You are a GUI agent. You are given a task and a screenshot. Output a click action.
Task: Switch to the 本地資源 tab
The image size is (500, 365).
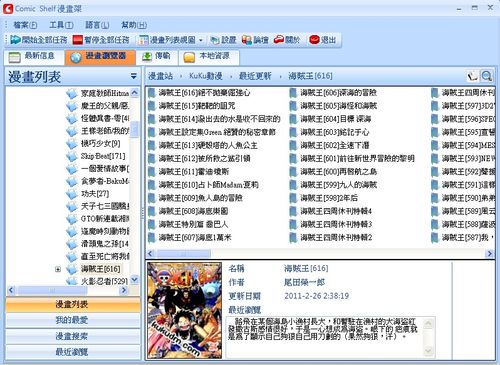209,57
